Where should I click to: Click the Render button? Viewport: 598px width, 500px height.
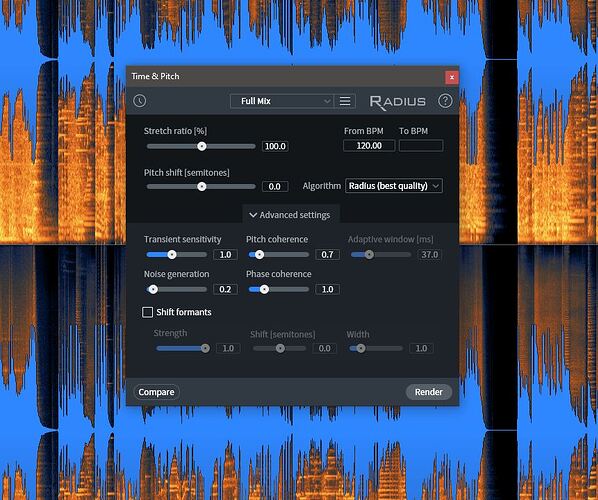[x=428, y=392]
